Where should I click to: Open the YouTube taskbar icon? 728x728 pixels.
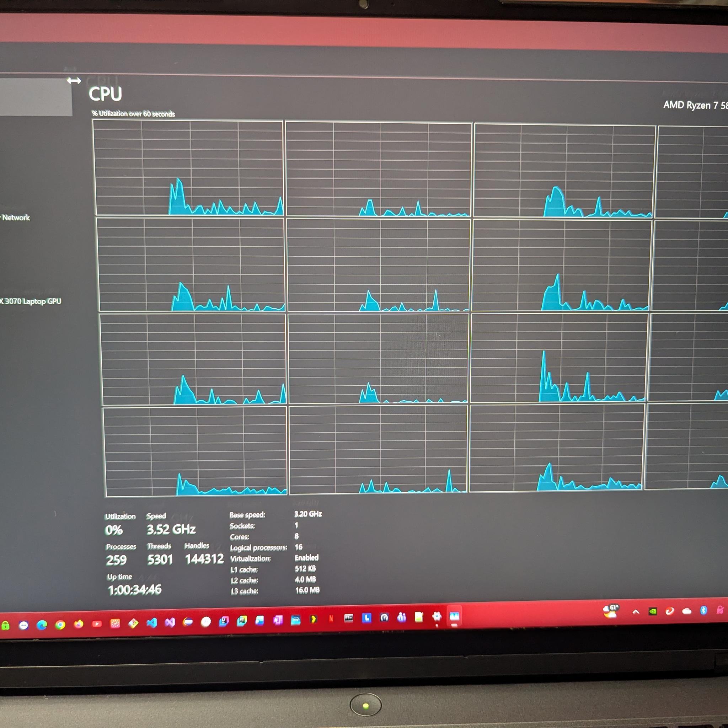(x=97, y=623)
